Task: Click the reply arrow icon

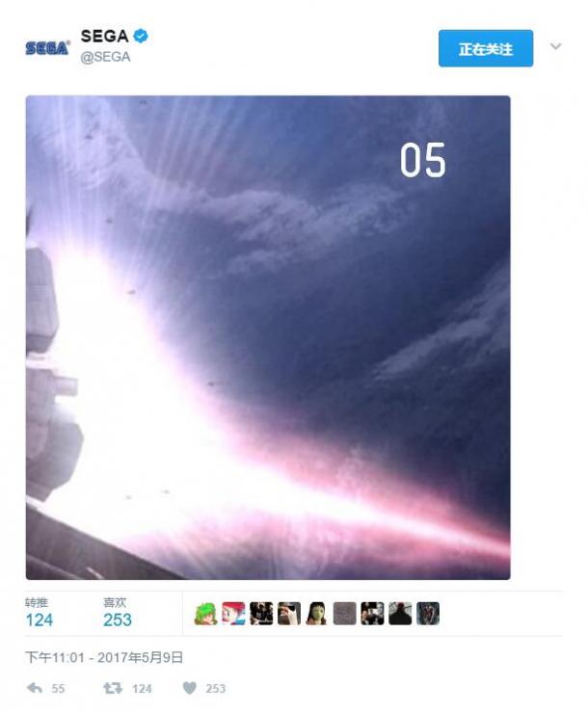Action: tap(35, 688)
